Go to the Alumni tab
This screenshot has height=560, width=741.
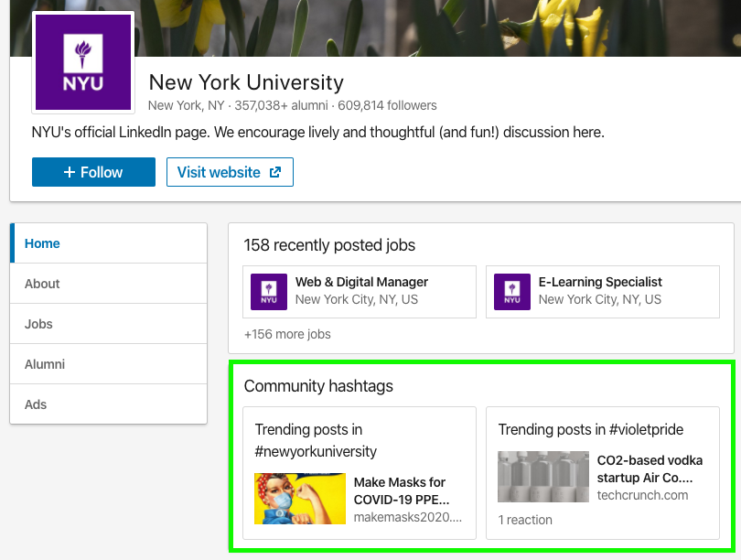(x=109, y=364)
